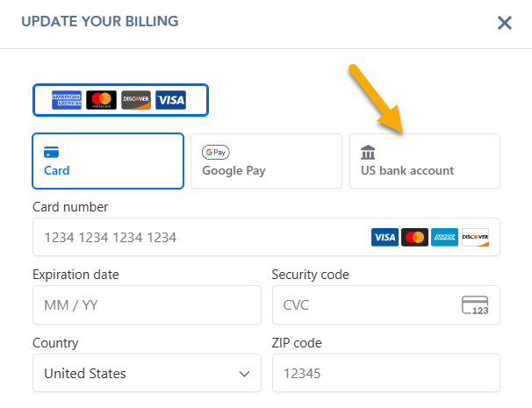Click the Mastercard logo in top banner
Image resolution: width=532 pixels, height=408 pixels.
[101, 100]
